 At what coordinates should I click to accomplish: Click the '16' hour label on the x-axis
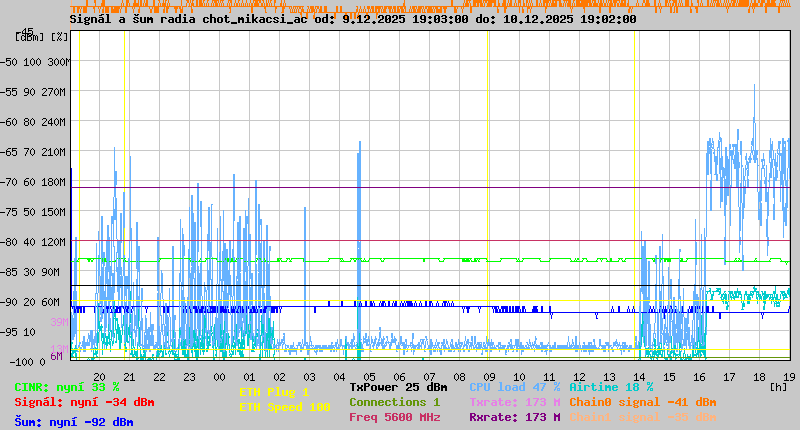coord(699,377)
